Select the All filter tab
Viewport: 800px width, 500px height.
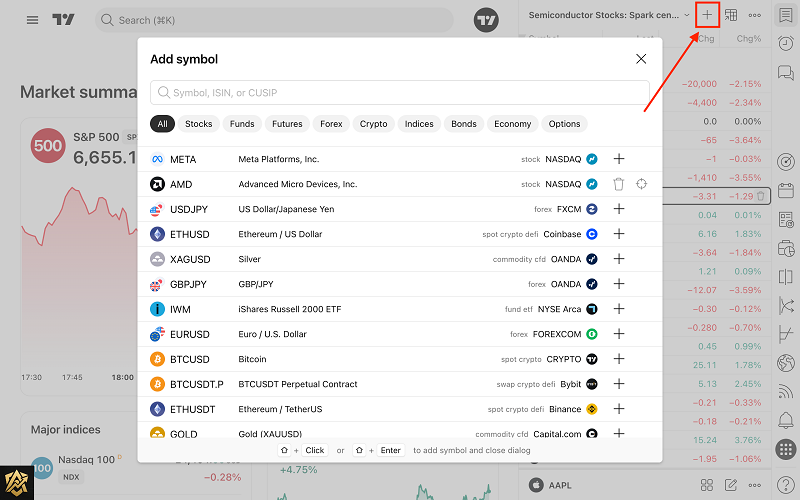tap(162, 123)
